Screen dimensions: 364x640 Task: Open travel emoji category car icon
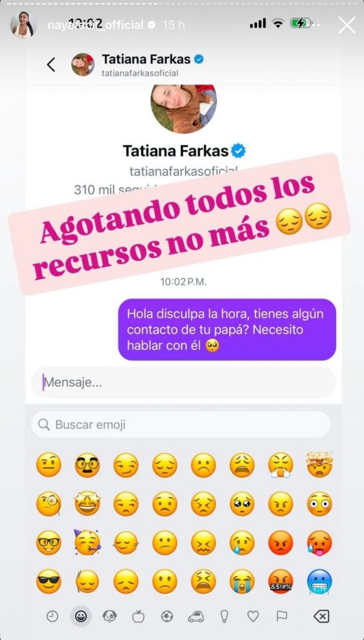pos(195,617)
